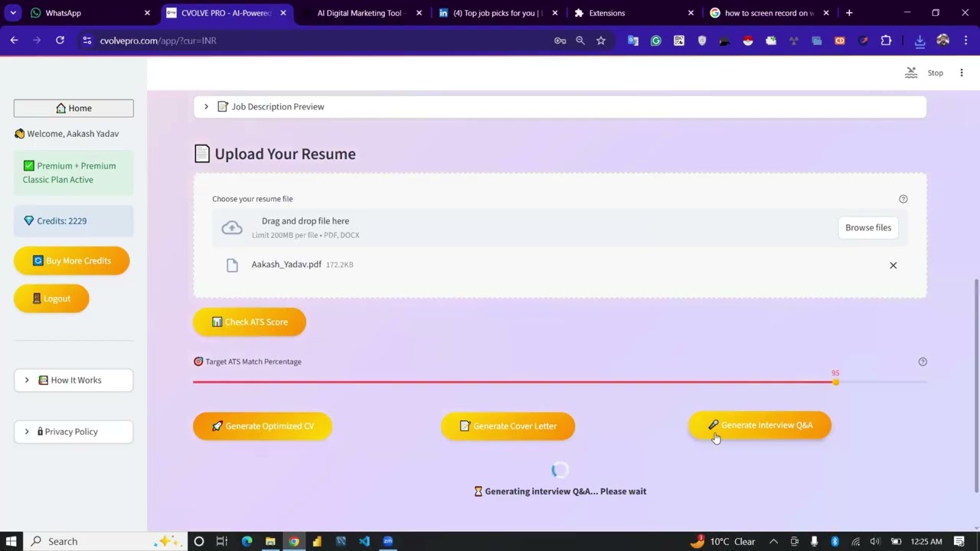This screenshot has height=551, width=980.
Task: Click the Aakash_Yadav.pdf file name
Action: [286, 265]
